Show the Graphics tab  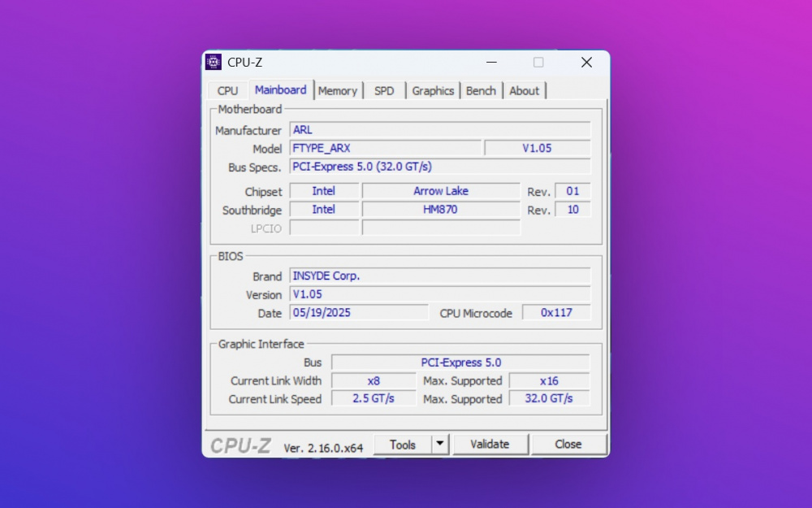point(433,91)
